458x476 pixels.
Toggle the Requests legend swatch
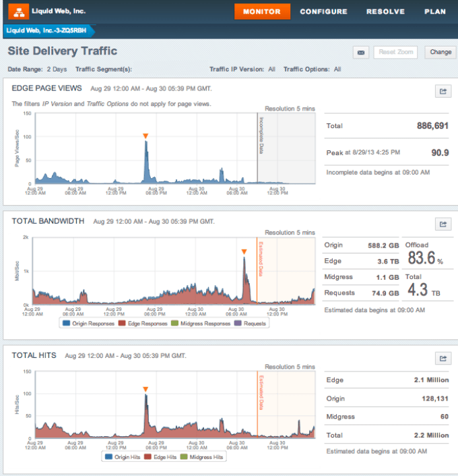click(x=238, y=323)
